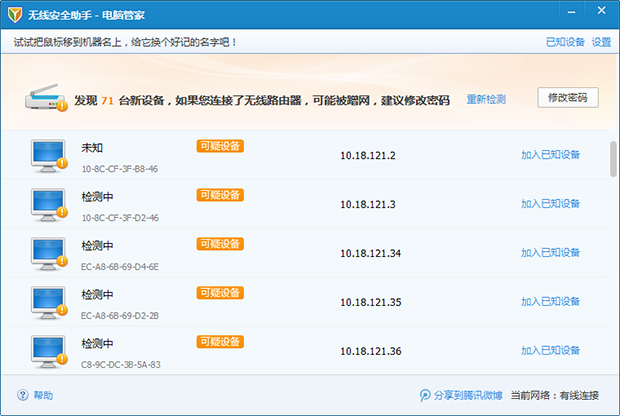Image resolution: width=620 pixels, height=416 pixels.
Task: Click the help question mark icon
Action: coord(22,395)
